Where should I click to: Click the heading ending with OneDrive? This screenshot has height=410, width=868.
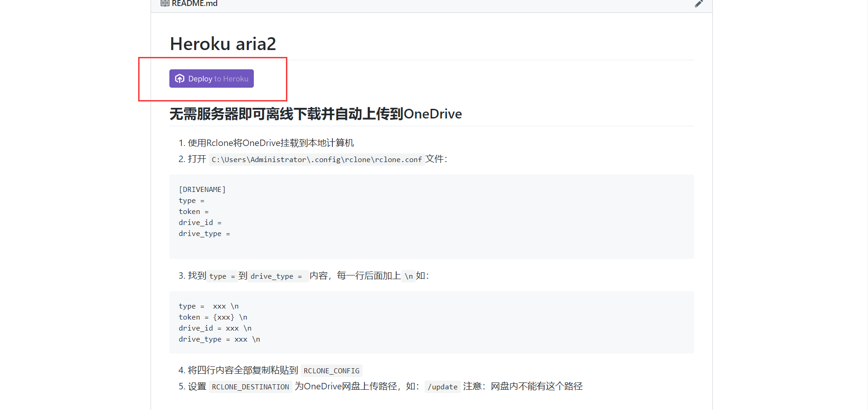(x=315, y=114)
